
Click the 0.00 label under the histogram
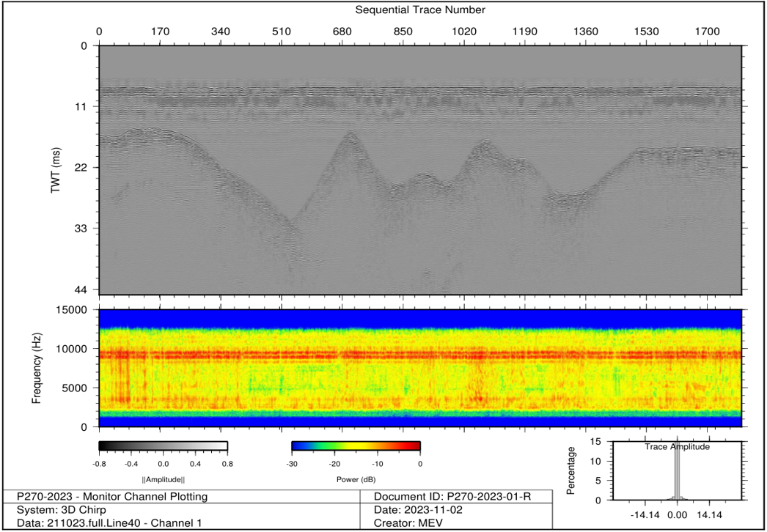coord(677,513)
